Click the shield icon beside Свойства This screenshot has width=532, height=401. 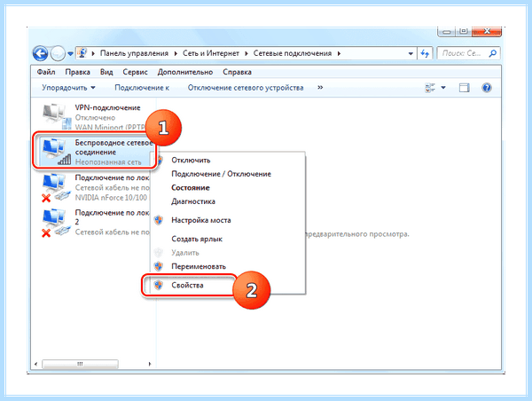[x=159, y=285]
